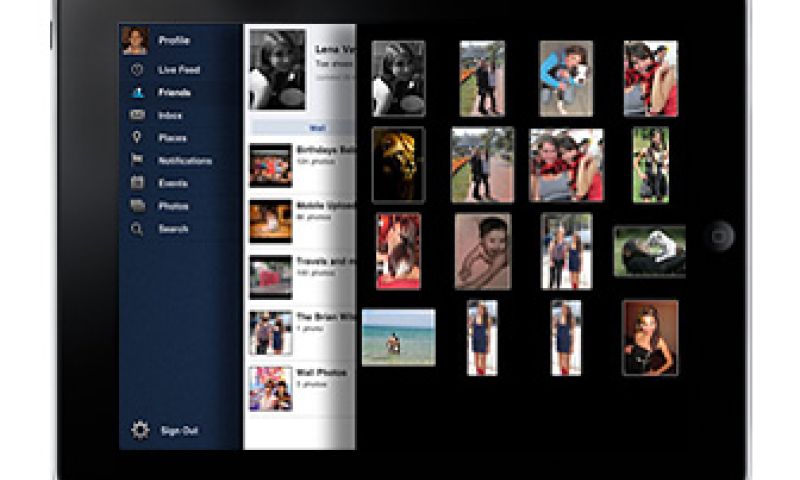This screenshot has height=480, width=800.
Task: Switch to the Wall tab
Action: coord(316,128)
